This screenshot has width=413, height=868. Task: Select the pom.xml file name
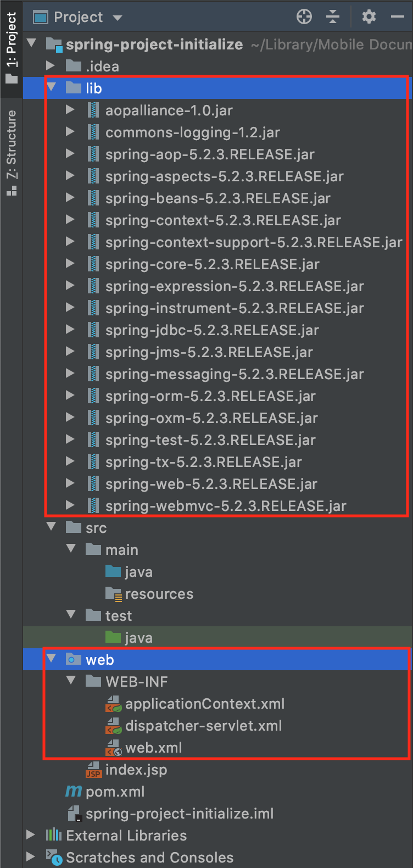pyautogui.click(x=115, y=792)
